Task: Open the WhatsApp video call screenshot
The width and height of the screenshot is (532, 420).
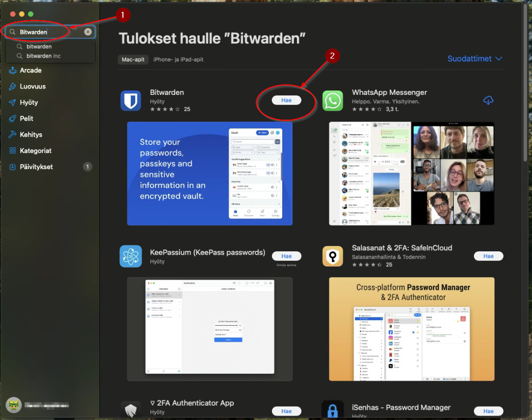Action: 412,174
